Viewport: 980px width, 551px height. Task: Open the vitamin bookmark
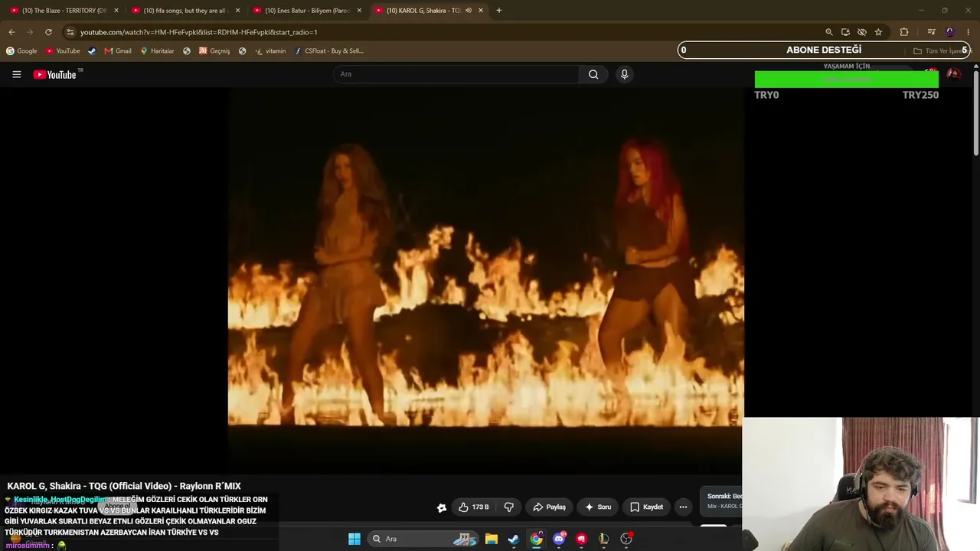pos(270,51)
